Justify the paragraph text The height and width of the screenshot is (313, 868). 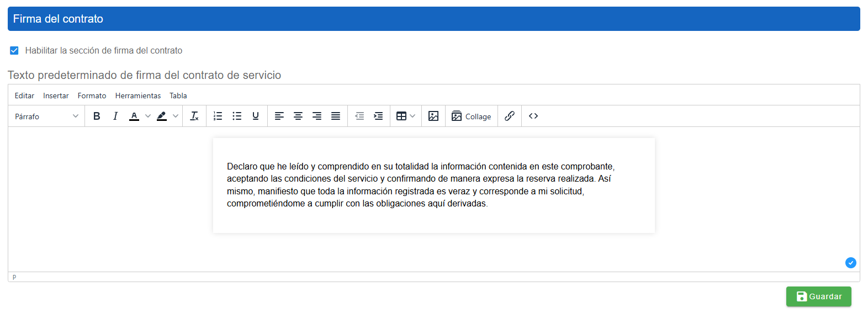pos(336,116)
